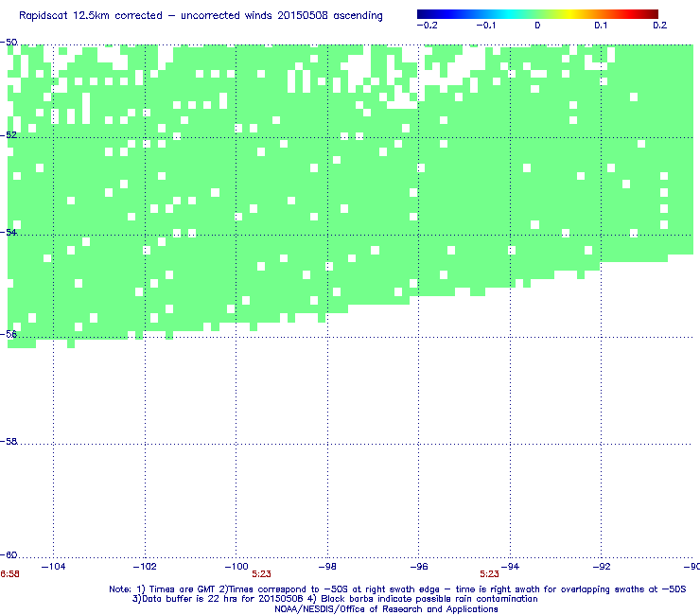Click colorbar label "0.2"
The image size is (700, 615).
tap(660, 26)
